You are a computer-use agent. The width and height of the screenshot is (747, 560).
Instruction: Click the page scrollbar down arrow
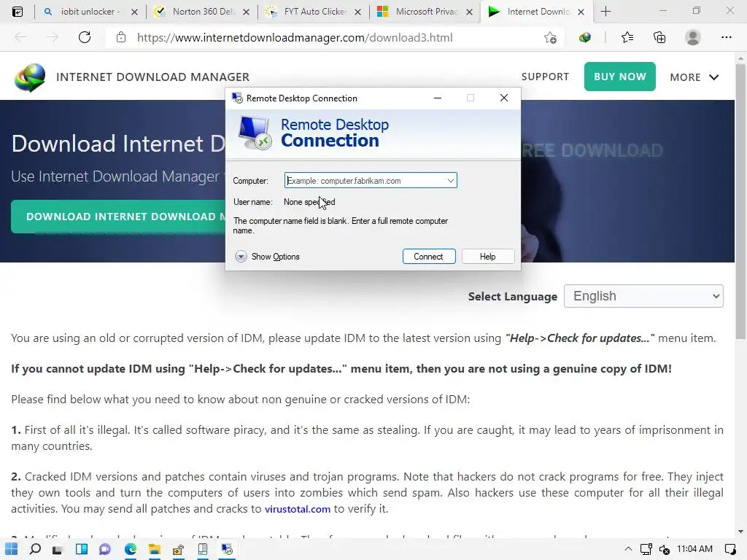click(740, 531)
